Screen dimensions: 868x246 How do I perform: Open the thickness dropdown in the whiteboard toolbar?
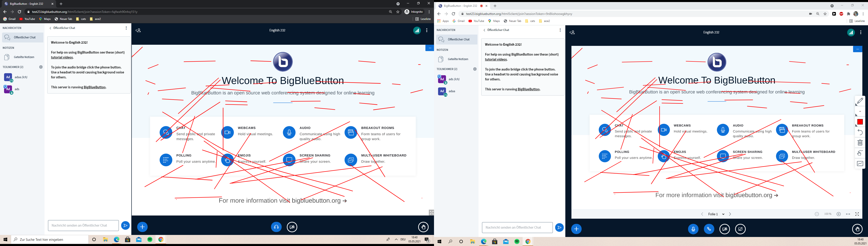tap(860, 111)
